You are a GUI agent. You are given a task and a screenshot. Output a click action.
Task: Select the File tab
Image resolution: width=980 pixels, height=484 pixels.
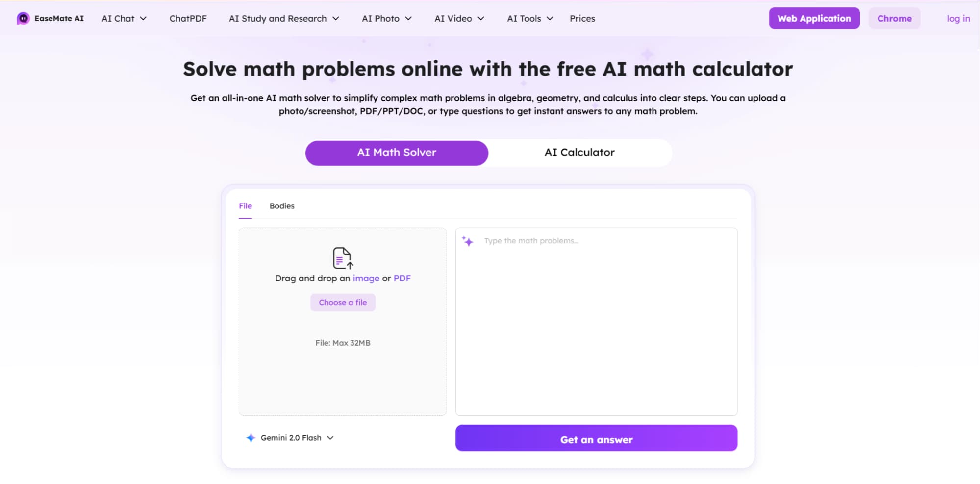coord(245,206)
